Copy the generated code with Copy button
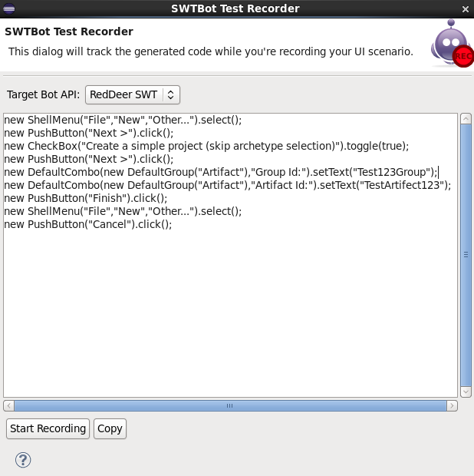The height and width of the screenshot is (476, 474). 110,428
